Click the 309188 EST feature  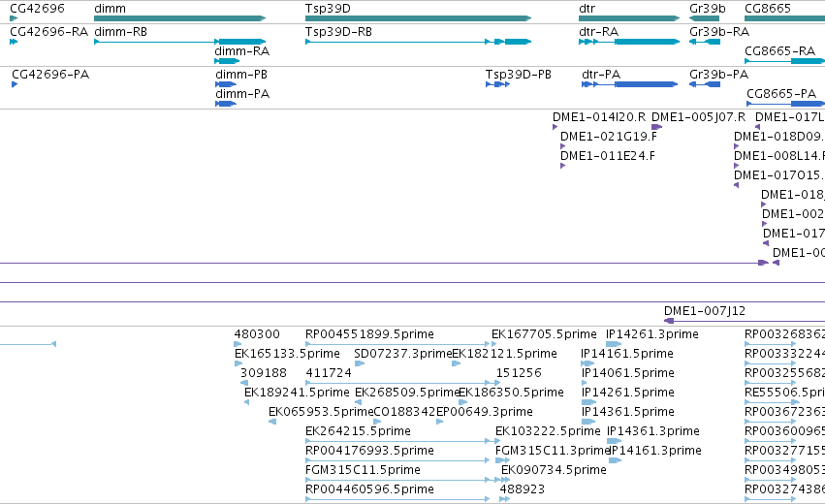coord(244,383)
